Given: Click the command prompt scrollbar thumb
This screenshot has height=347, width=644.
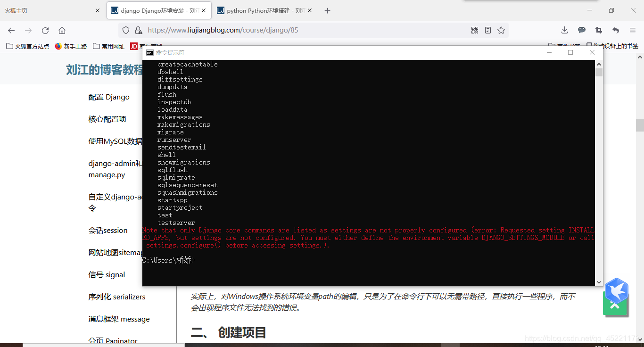Looking at the screenshot, I should [599, 72].
